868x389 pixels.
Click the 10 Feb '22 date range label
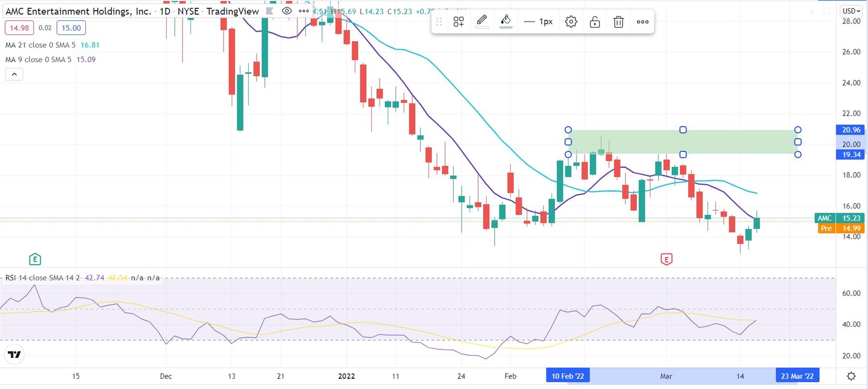pos(567,375)
